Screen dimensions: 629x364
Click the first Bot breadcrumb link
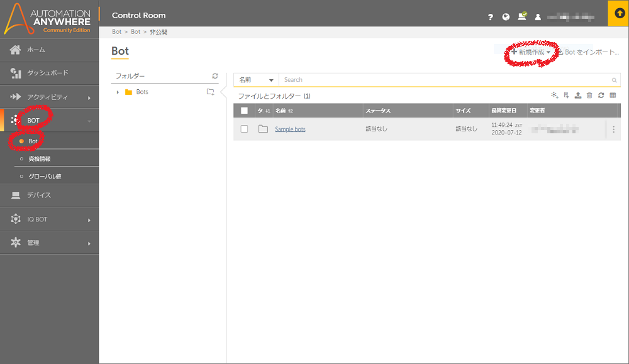[x=117, y=31]
